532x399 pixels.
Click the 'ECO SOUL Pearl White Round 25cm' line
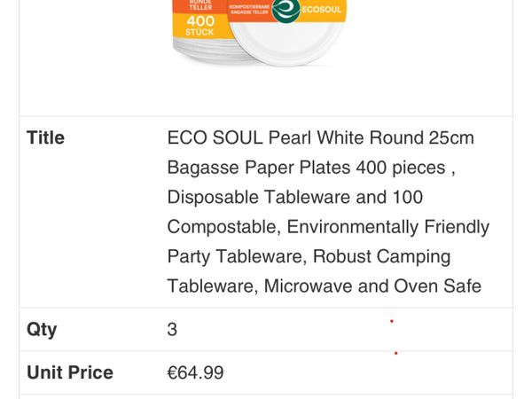(321, 137)
